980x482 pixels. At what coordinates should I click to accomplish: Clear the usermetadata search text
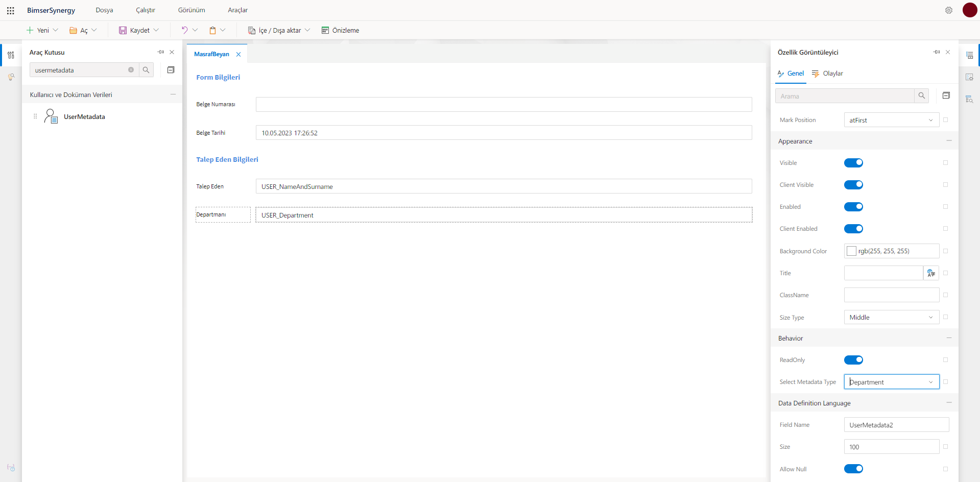click(x=131, y=70)
